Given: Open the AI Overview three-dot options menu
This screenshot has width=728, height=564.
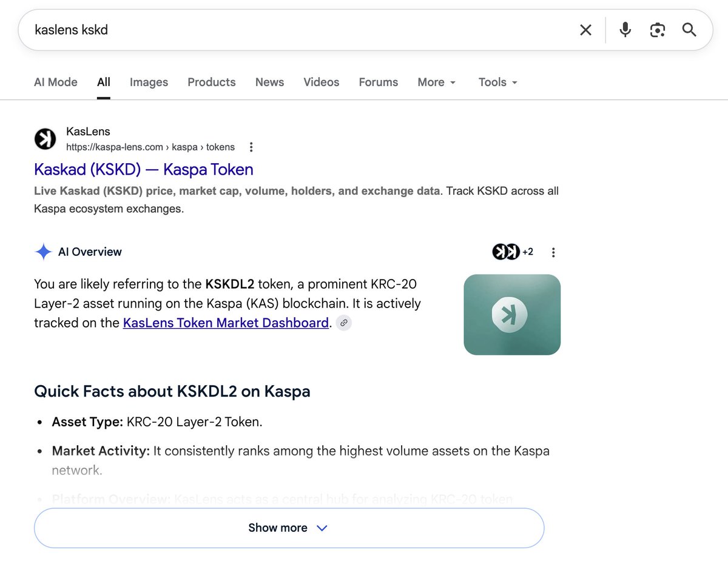Looking at the screenshot, I should [x=553, y=252].
